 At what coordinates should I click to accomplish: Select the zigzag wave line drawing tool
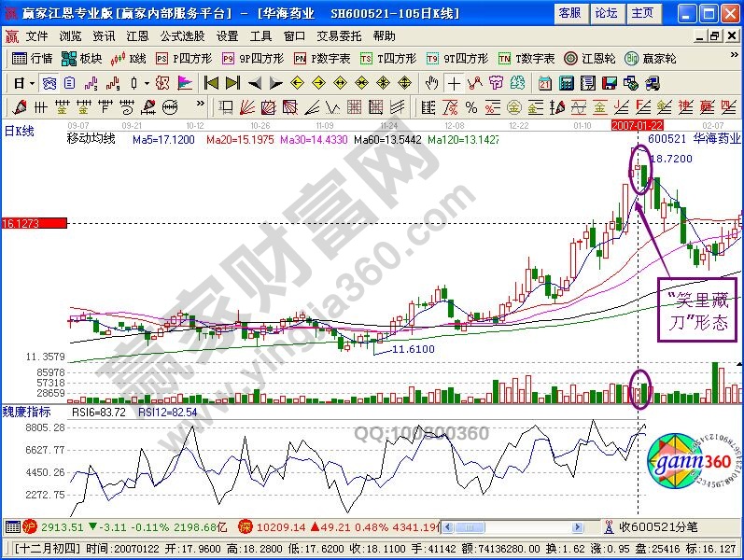click(332, 107)
